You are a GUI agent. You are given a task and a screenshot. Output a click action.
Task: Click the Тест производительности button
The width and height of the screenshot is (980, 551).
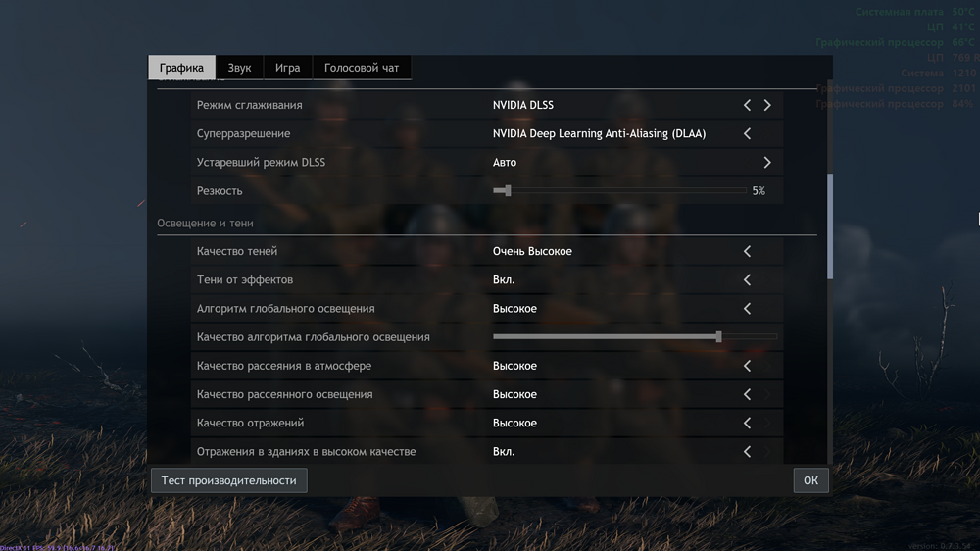228,480
